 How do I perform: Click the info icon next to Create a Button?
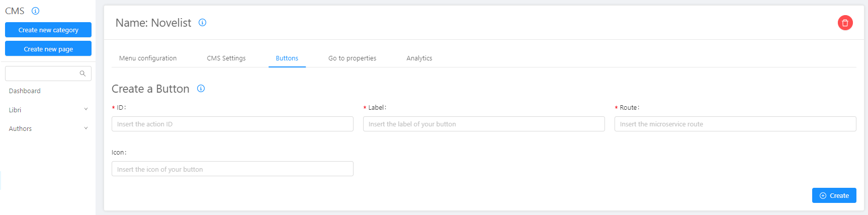[x=201, y=89]
